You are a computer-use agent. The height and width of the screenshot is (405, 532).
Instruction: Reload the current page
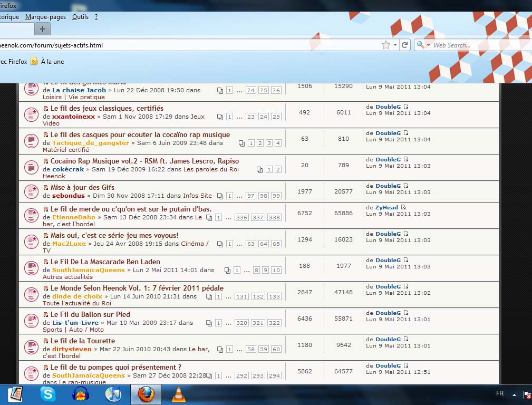tap(405, 45)
